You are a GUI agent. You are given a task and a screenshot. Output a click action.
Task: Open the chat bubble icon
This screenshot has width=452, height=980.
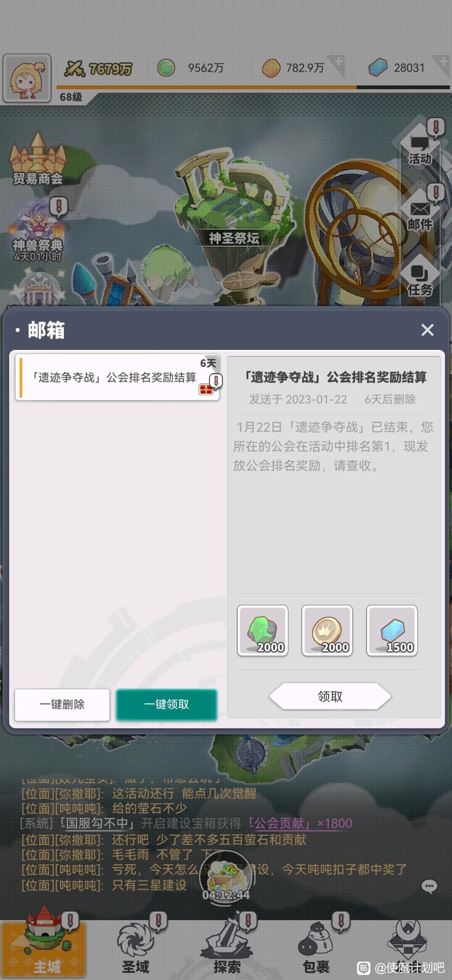429,886
